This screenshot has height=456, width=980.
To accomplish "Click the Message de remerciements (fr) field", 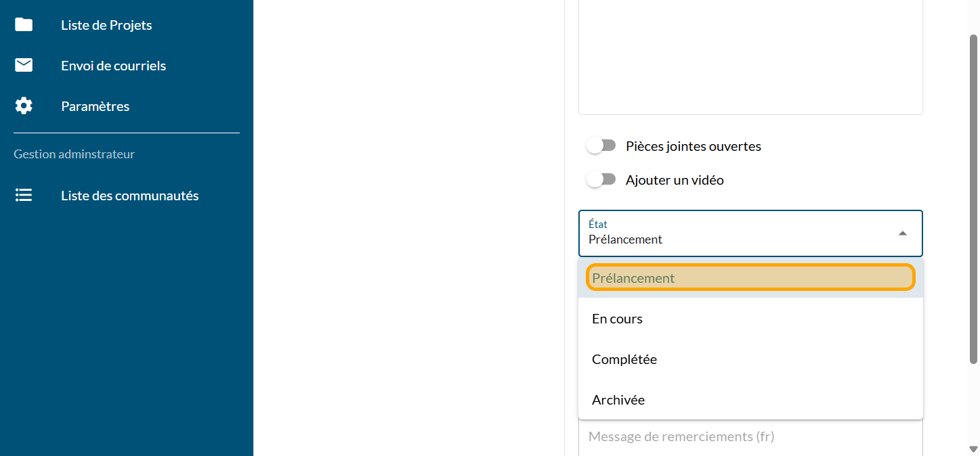I will click(750, 437).
